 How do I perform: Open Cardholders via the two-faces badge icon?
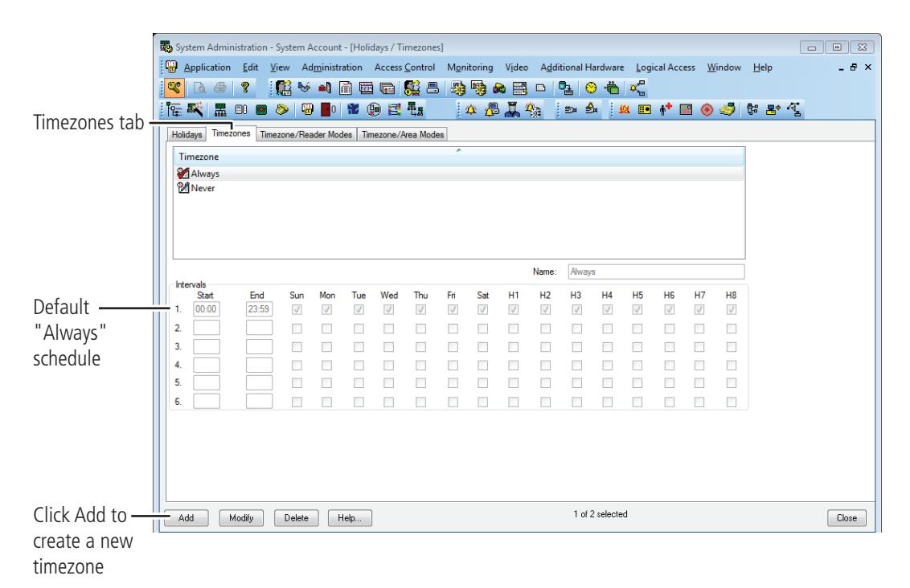click(x=283, y=88)
